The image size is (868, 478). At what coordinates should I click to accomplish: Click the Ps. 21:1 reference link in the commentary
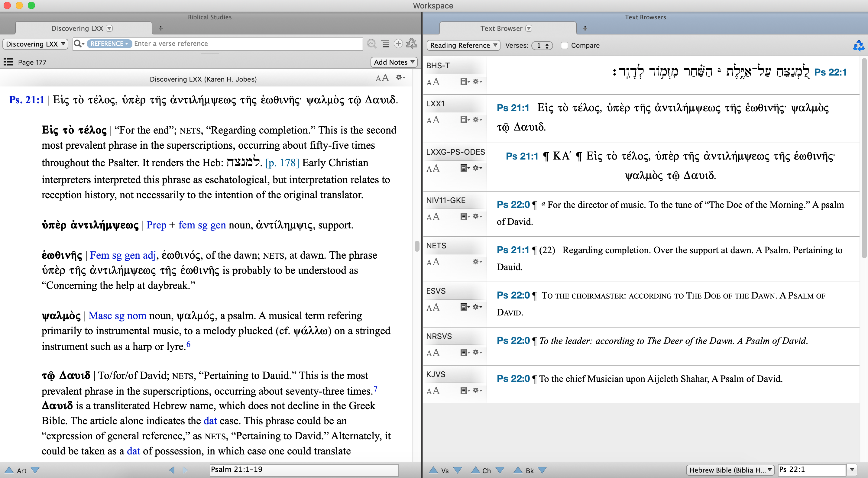[x=27, y=100]
